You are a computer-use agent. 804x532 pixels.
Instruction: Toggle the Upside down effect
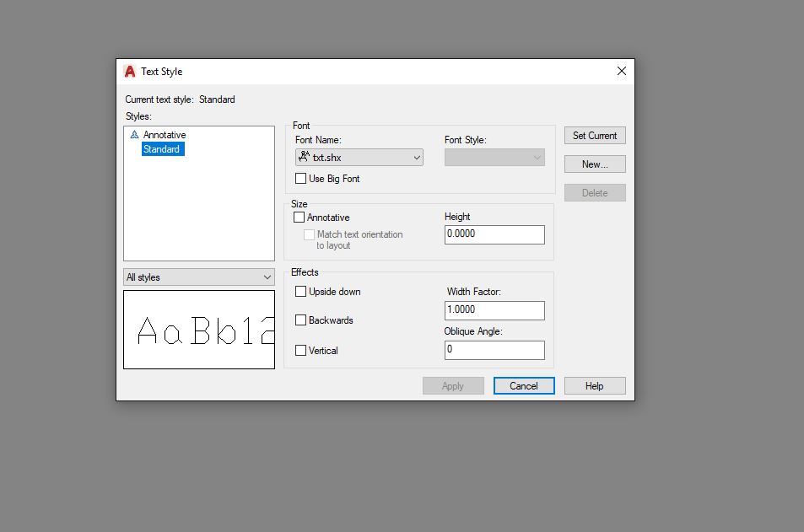point(301,292)
